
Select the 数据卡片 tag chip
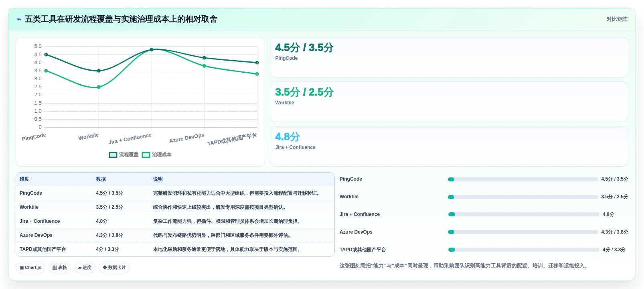[x=114, y=267]
